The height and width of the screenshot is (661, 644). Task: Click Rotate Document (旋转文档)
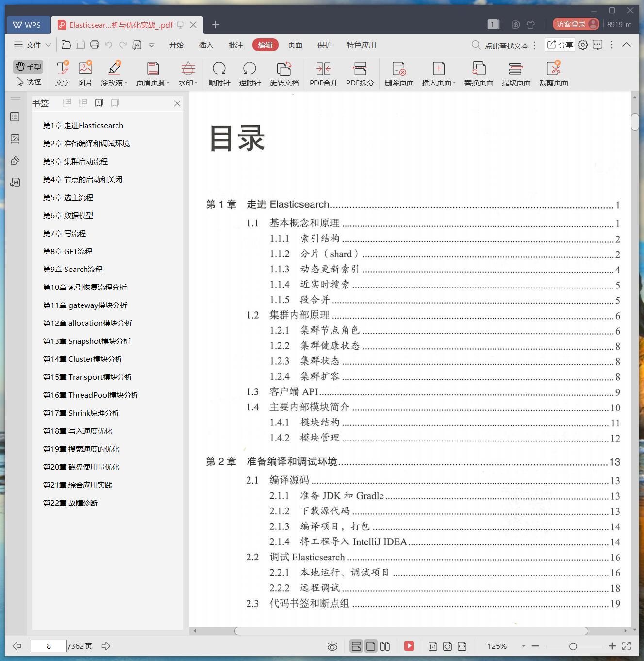pyautogui.click(x=284, y=73)
